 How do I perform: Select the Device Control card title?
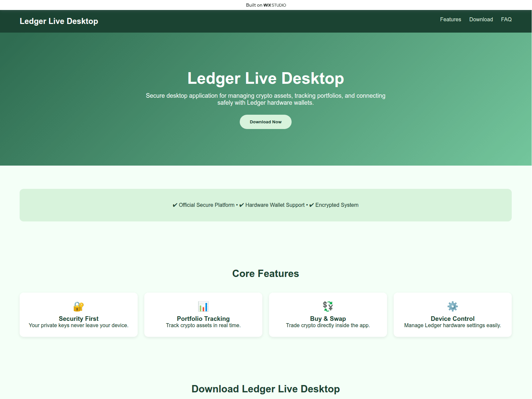[x=453, y=319]
